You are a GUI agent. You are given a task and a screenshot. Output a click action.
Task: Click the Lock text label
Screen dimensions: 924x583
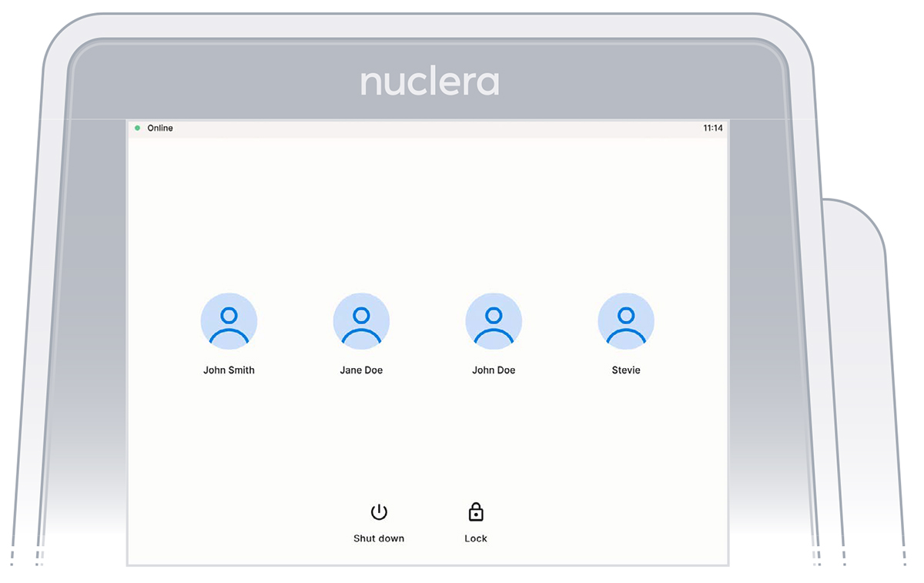click(476, 538)
